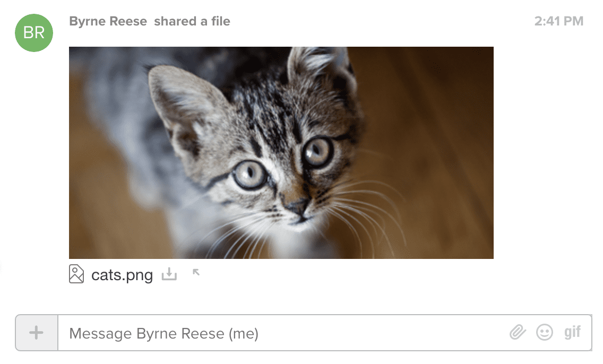Click the kitten's nose in the photo

pyautogui.click(x=298, y=206)
